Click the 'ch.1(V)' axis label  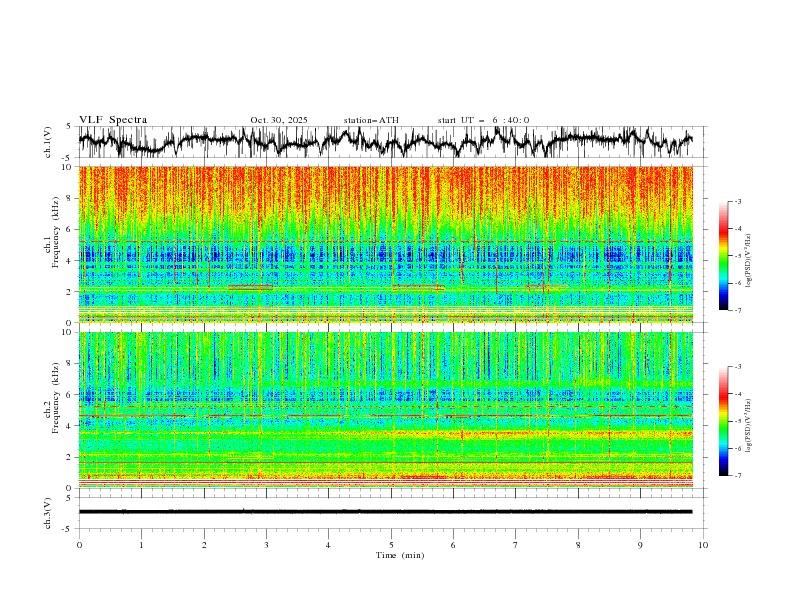point(48,142)
